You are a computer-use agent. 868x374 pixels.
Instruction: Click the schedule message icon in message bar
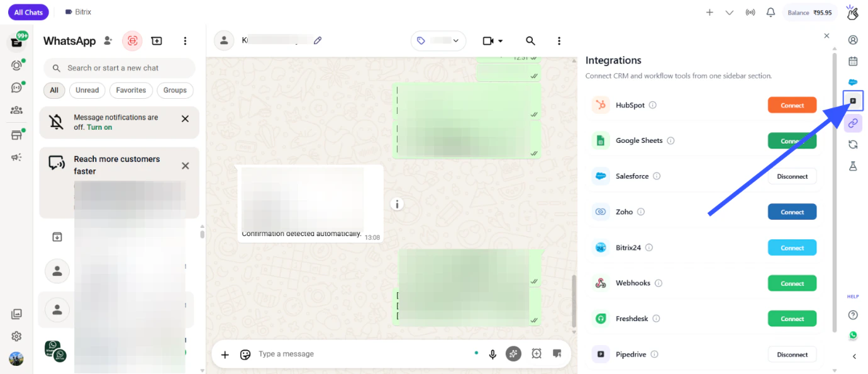[x=537, y=354]
